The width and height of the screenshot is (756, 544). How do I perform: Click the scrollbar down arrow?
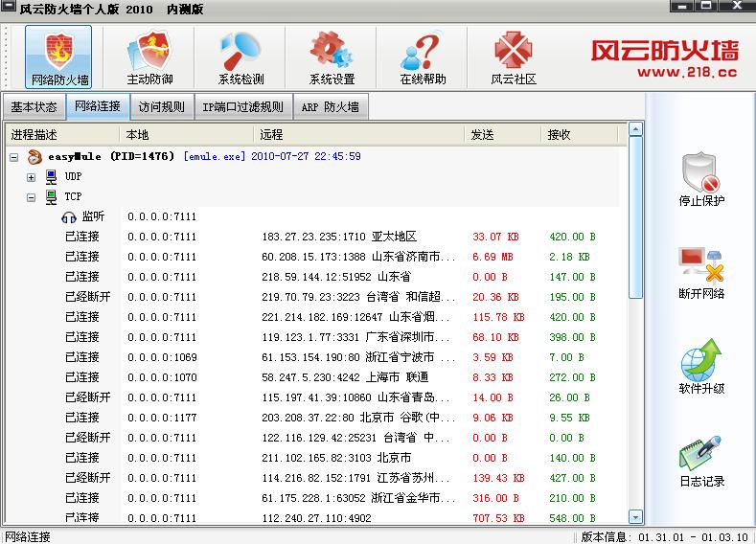pos(636,517)
